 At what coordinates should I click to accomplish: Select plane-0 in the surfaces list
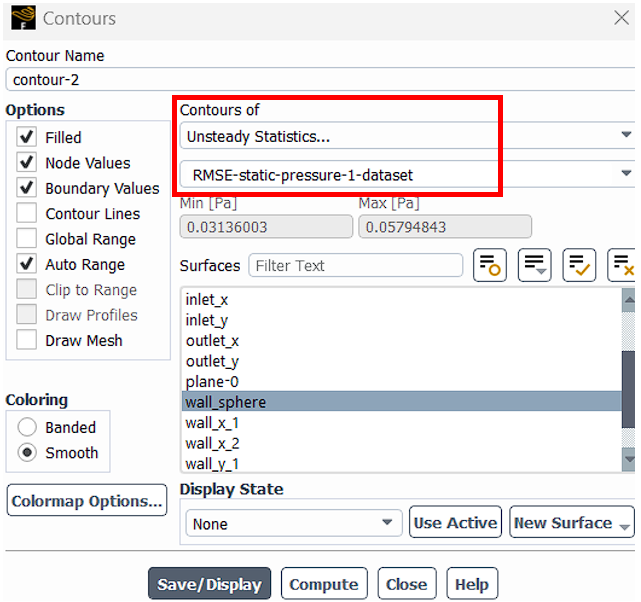click(x=401, y=381)
